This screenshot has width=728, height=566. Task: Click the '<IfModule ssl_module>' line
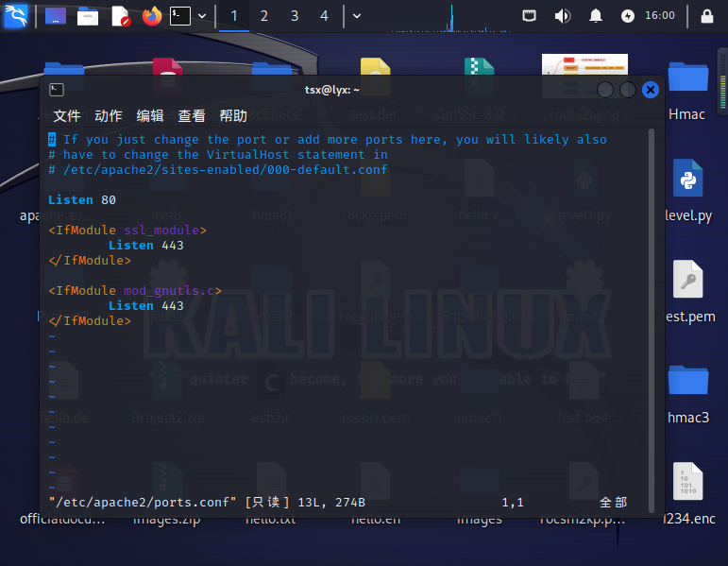tap(127, 230)
